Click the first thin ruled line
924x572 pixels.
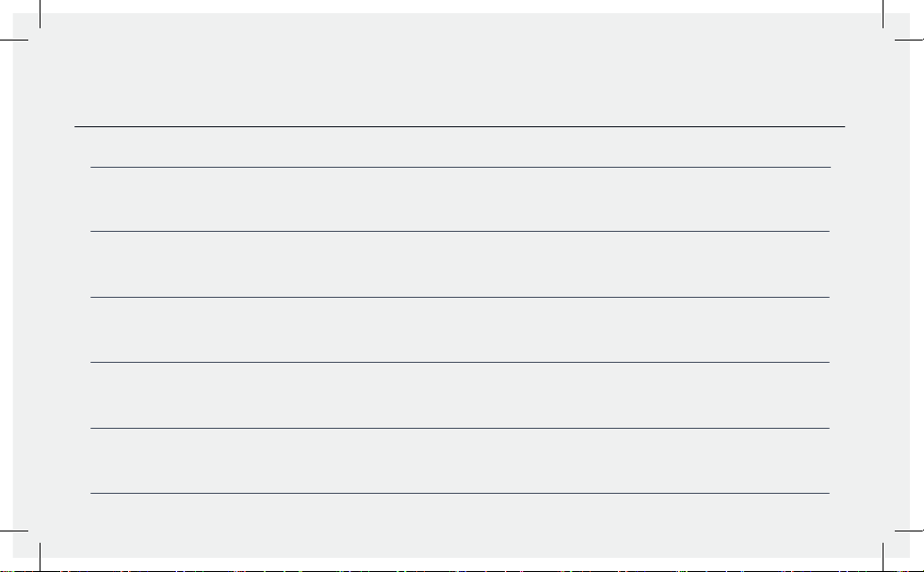tap(461, 168)
